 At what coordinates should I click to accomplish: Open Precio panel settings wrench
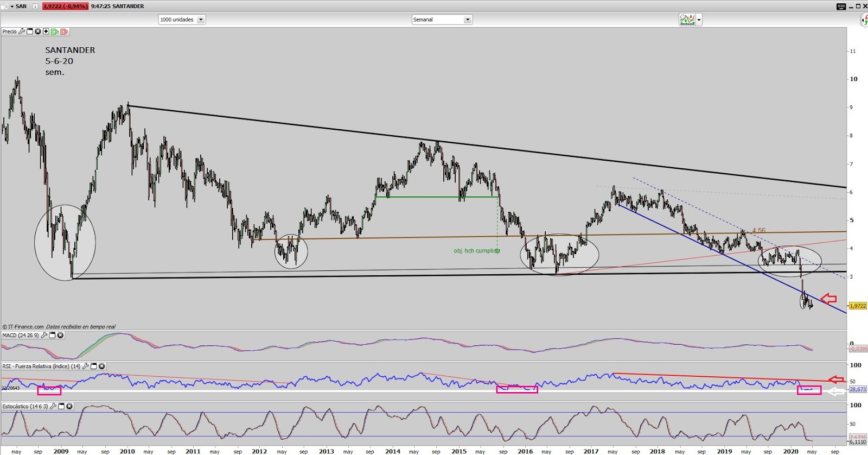click(x=22, y=31)
